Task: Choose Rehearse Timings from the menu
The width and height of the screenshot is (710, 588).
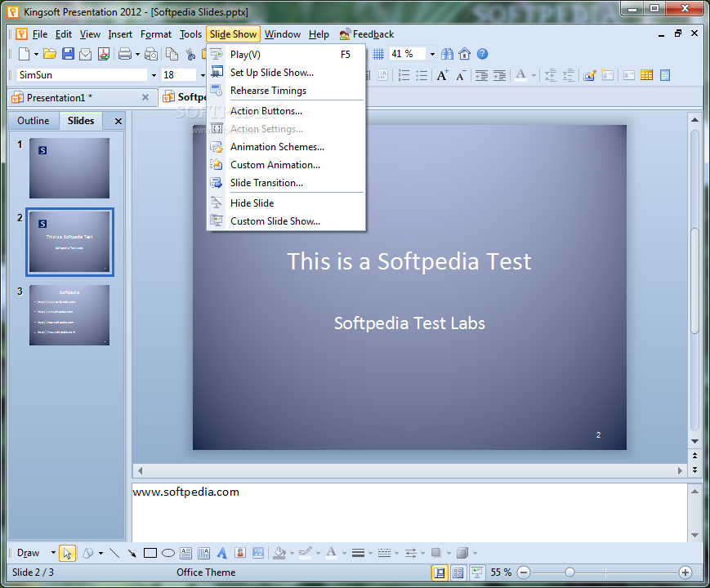Action: click(286, 91)
